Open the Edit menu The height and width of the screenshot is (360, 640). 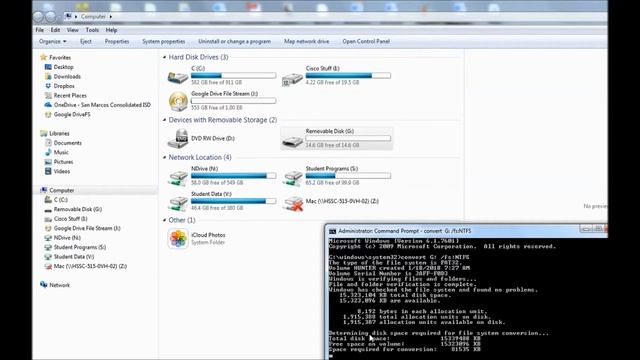click(x=55, y=30)
